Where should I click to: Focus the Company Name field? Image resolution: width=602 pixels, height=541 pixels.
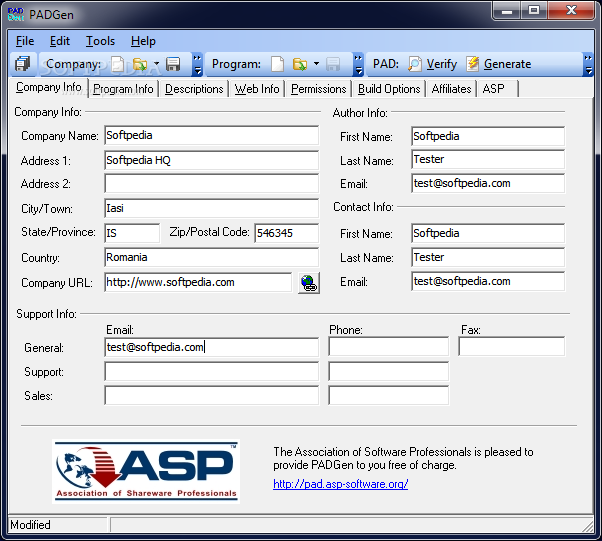tap(211, 135)
